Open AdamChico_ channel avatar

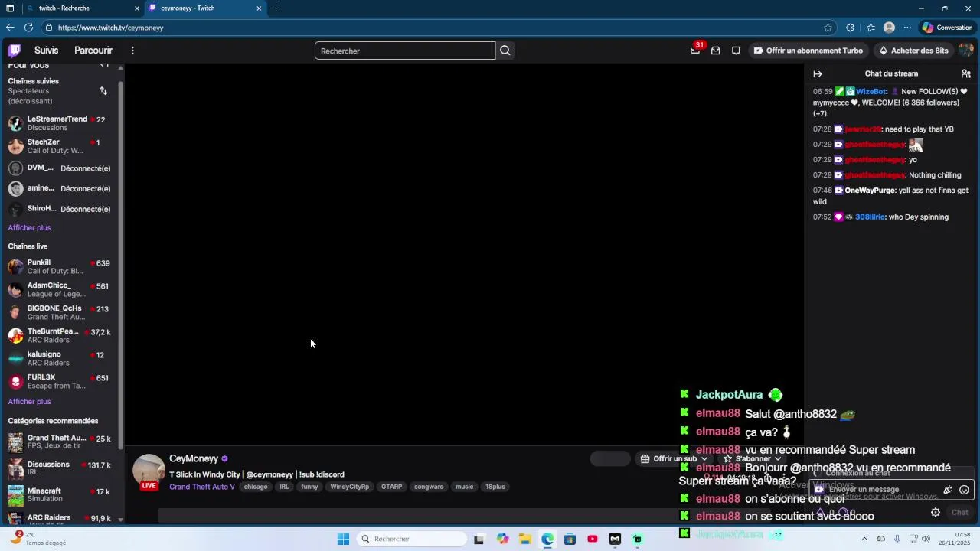pos(15,290)
